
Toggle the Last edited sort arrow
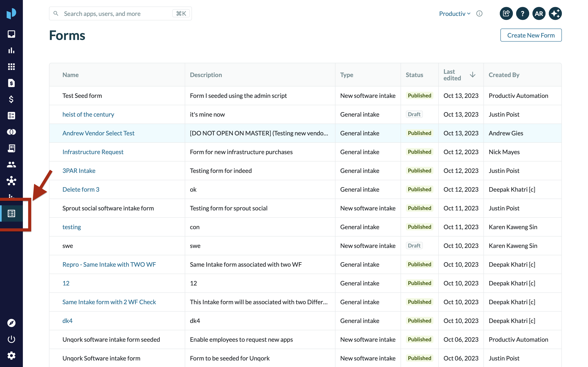coord(473,75)
